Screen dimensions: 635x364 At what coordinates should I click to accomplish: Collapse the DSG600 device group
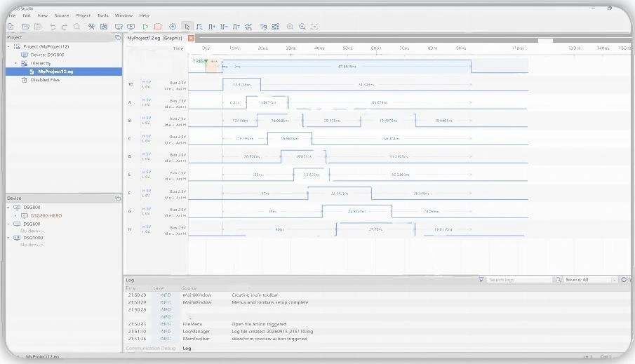tap(8, 224)
